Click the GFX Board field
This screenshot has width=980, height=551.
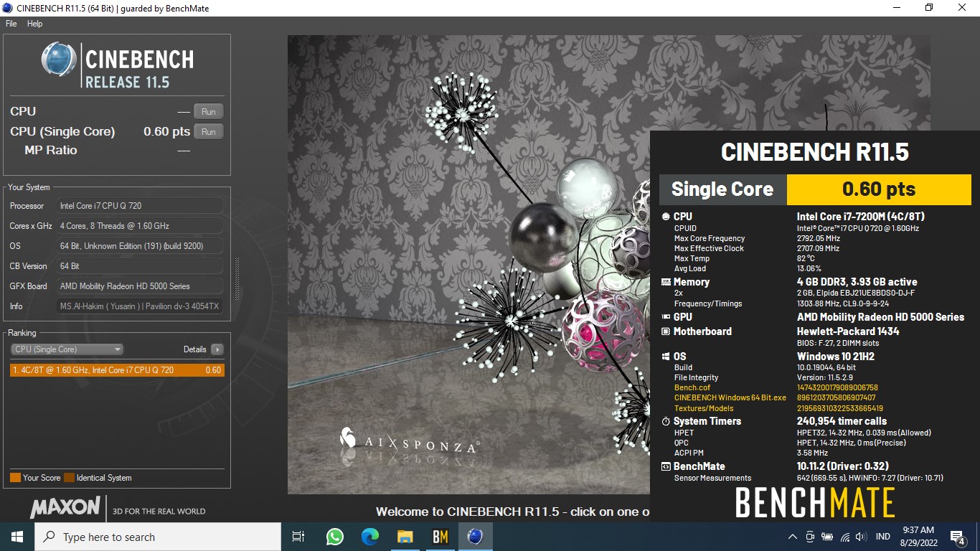tap(139, 286)
